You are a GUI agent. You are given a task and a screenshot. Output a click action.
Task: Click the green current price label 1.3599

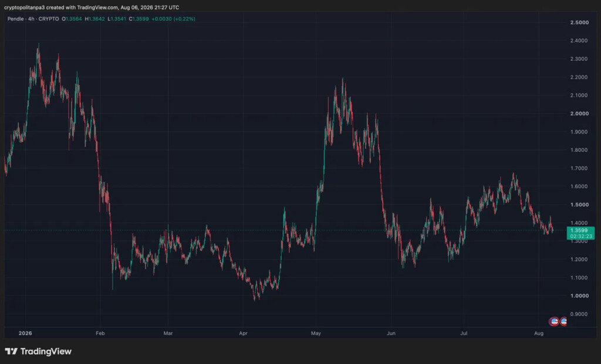pyautogui.click(x=579, y=230)
